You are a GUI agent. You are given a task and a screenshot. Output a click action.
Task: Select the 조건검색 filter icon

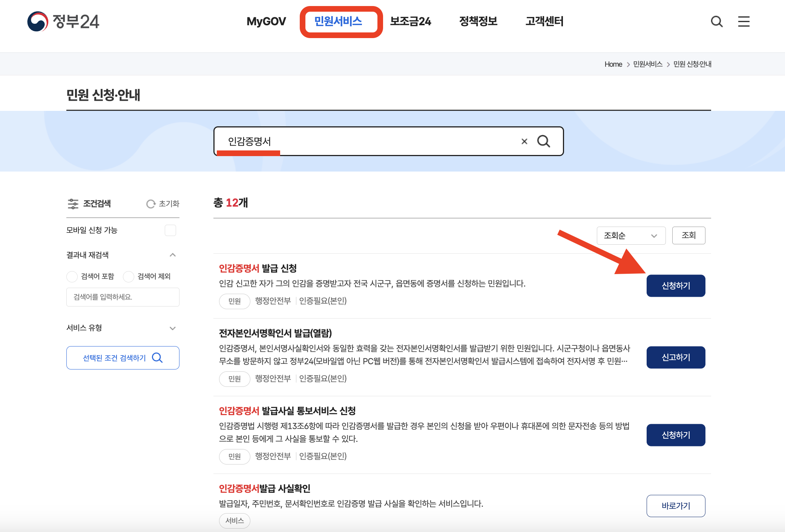pyautogui.click(x=72, y=204)
